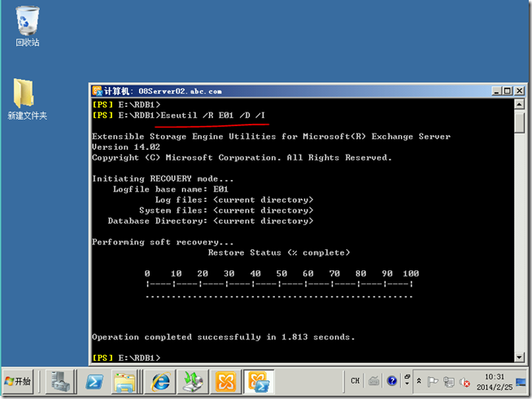Open the clock showing 10:31
Screen dimensions: 532x399
coord(495,376)
